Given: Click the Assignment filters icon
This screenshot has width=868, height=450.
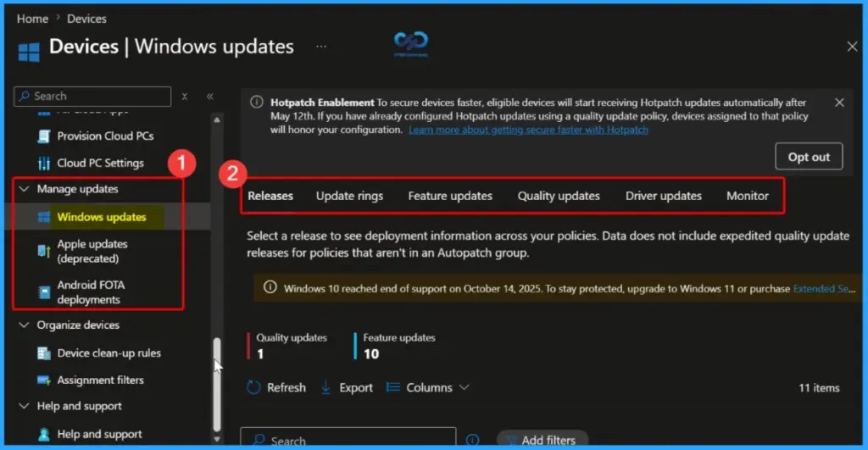Looking at the screenshot, I should point(44,381).
